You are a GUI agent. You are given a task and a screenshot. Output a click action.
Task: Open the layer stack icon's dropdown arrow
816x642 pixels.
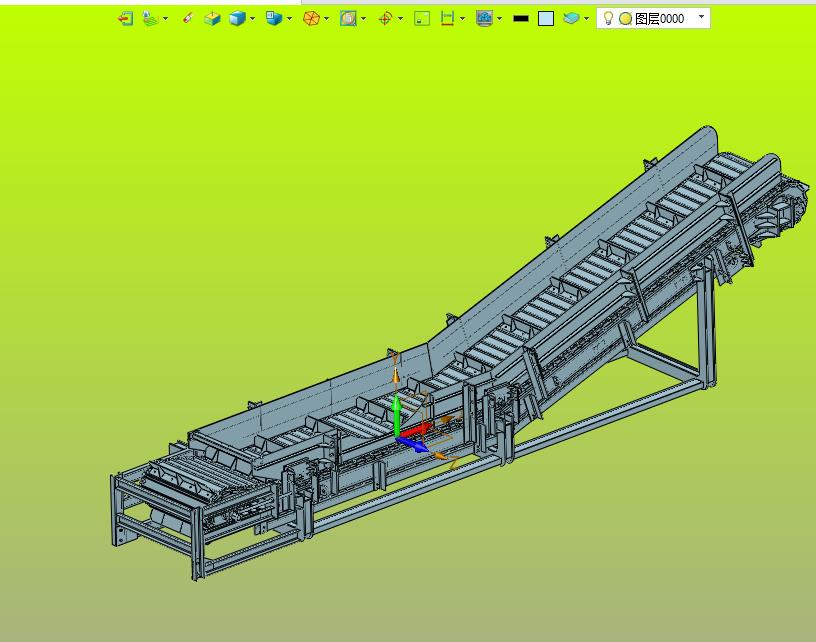coord(586,19)
